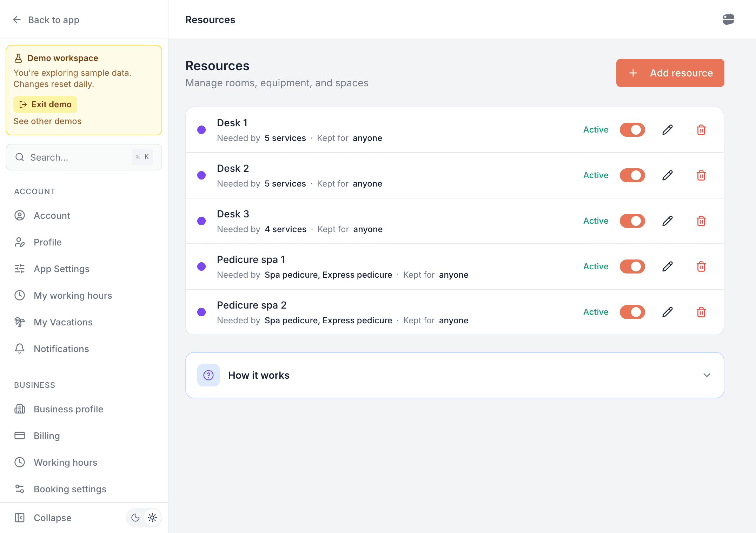The width and height of the screenshot is (756, 533).
Task: Delete Desk 3 using the trash icon
Action: click(x=701, y=221)
